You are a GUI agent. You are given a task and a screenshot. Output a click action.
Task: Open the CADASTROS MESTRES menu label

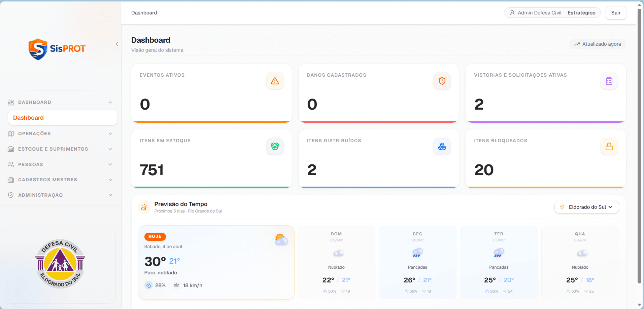point(48,180)
